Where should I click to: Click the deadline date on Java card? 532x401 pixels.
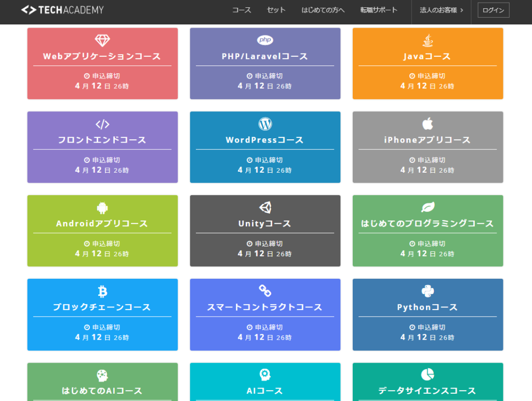427,86
